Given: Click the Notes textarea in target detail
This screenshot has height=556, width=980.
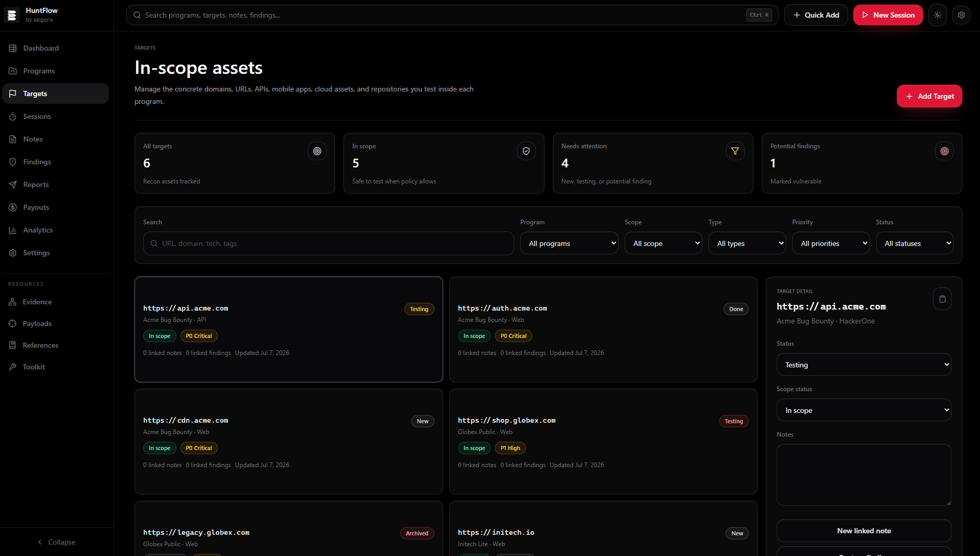Looking at the screenshot, I should [864, 475].
